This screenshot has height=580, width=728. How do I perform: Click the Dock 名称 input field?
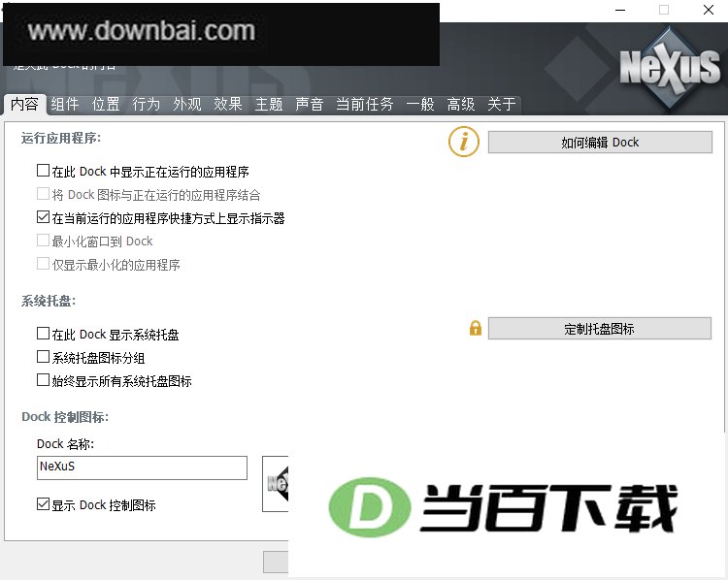click(142, 467)
